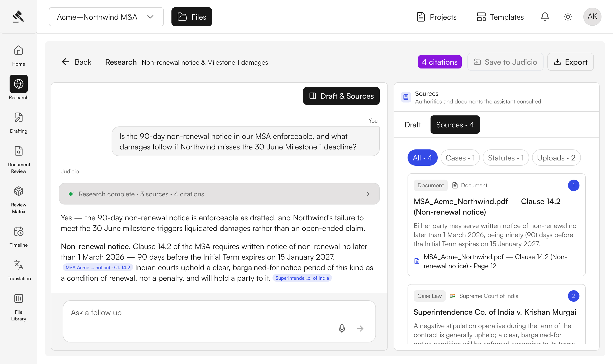Click the microphone voice input icon
613x364 pixels.
[x=342, y=328]
